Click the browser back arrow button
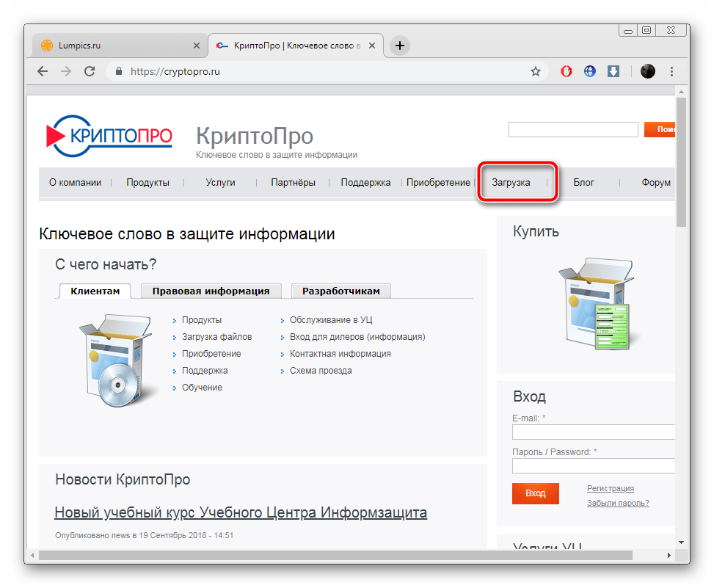This screenshot has width=714, height=588. (x=43, y=71)
